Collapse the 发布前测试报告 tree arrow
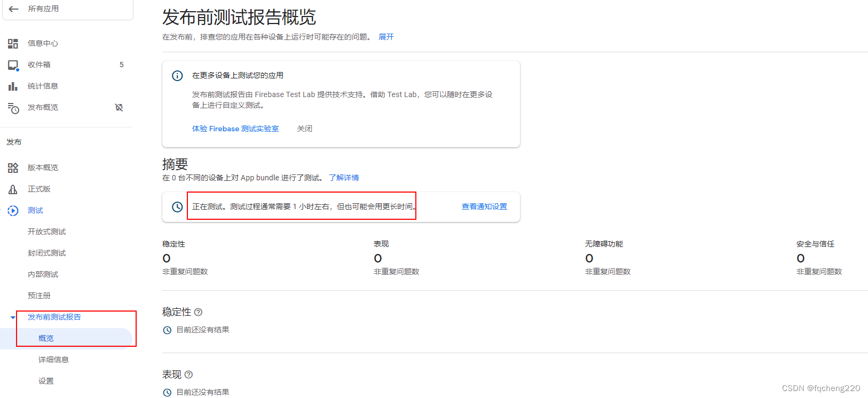The height and width of the screenshot is (398, 868). coord(13,317)
